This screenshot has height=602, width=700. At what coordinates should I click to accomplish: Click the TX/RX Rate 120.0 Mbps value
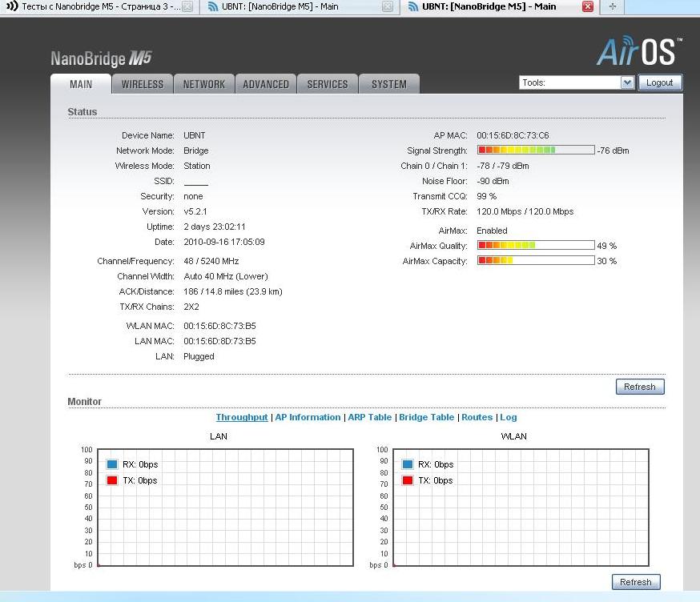pos(525,211)
